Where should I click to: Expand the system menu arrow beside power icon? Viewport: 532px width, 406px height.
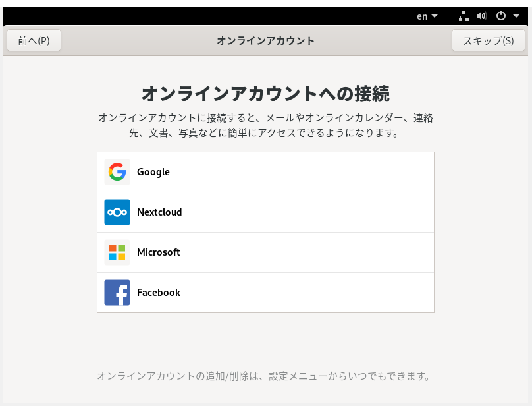516,16
